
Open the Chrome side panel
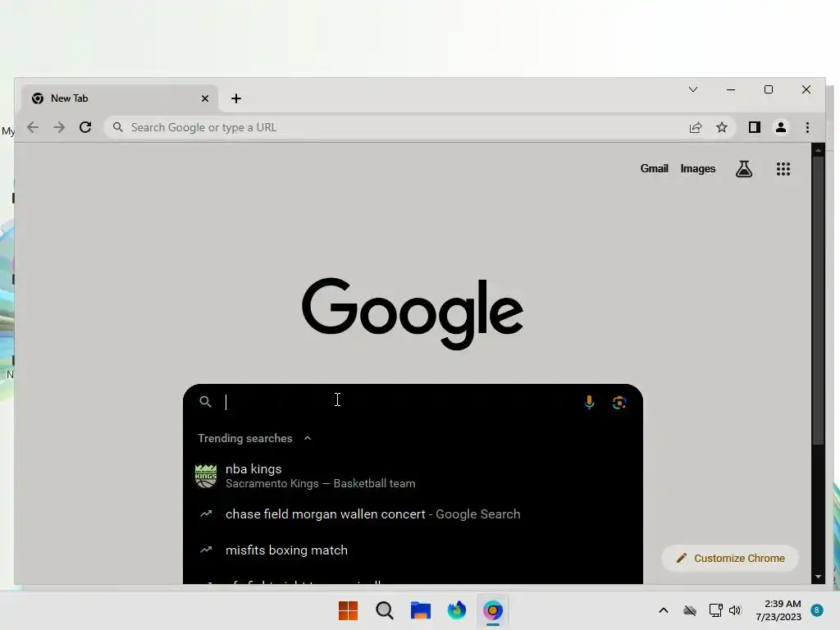click(755, 127)
